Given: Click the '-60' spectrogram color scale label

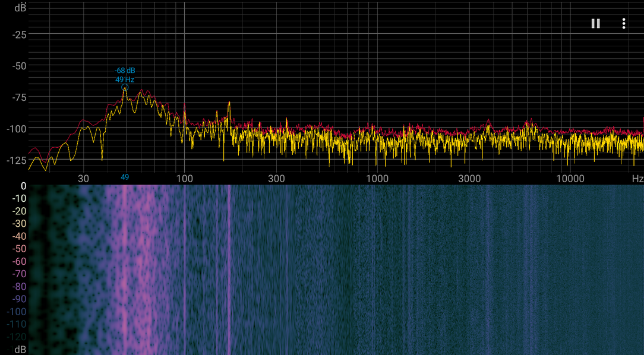Looking at the screenshot, I should pos(18,261).
